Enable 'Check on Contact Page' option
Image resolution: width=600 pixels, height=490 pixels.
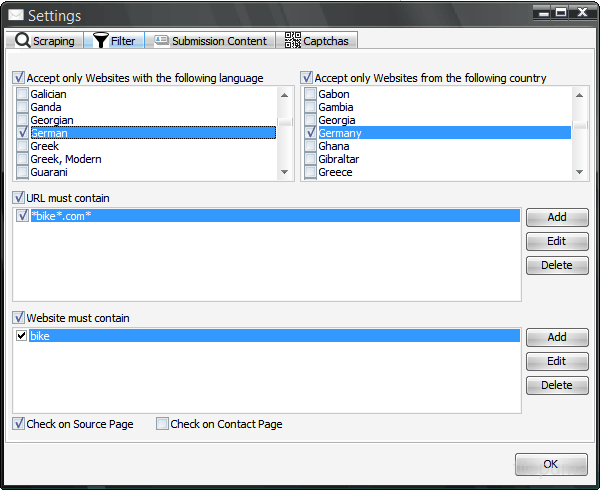[162, 424]
